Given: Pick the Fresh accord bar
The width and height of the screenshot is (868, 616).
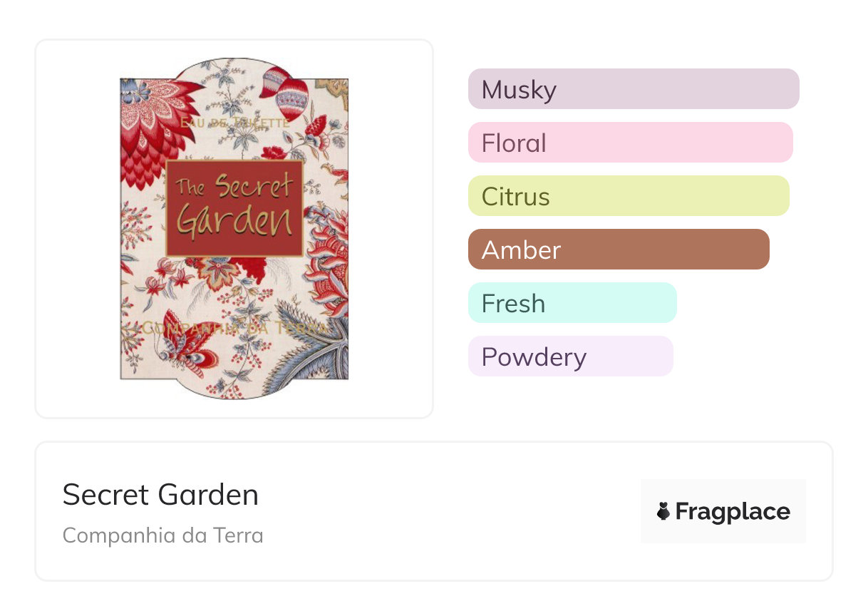Looking at the screenshot, I should click(x=572, y=303).
